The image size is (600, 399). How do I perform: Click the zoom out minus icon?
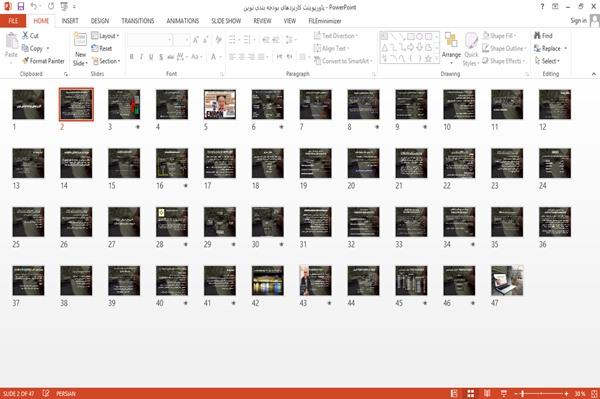tap(516, 393)
